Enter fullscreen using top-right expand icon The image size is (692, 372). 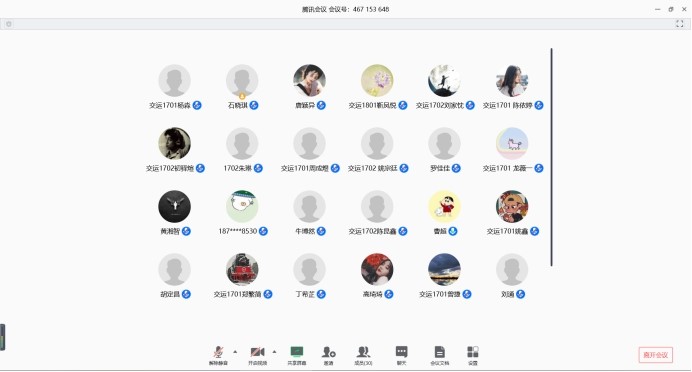680,24
